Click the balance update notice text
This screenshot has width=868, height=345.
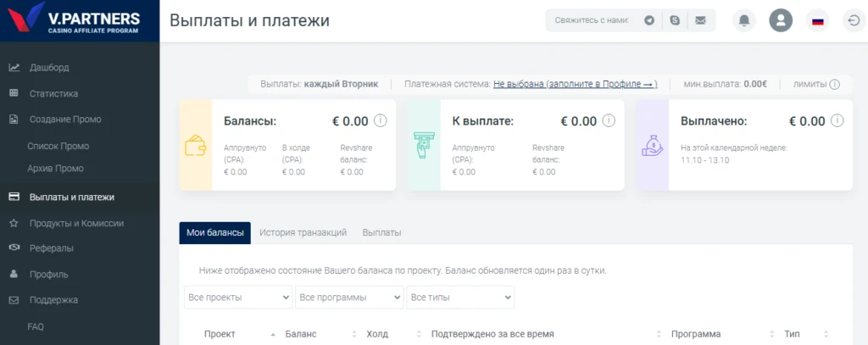[x=403, y=271]
